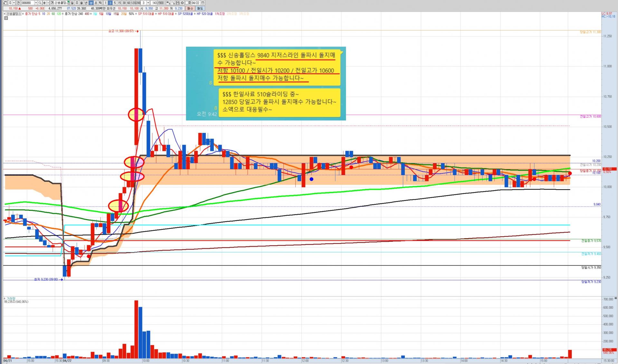Screen dimensions: 618x364
Task: Expand the interval value dropdown arrow
Action: pyautogui.click(x=148, y=3)
